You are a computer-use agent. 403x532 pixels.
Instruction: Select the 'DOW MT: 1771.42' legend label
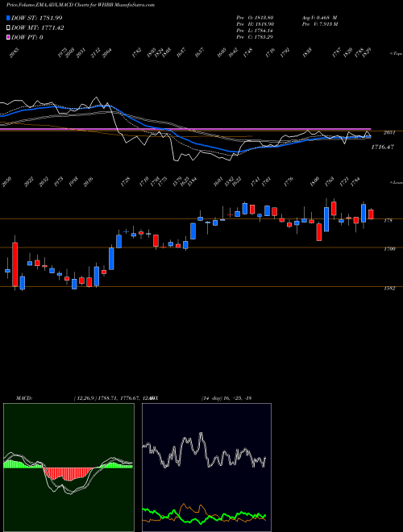(x=38, y=28)
